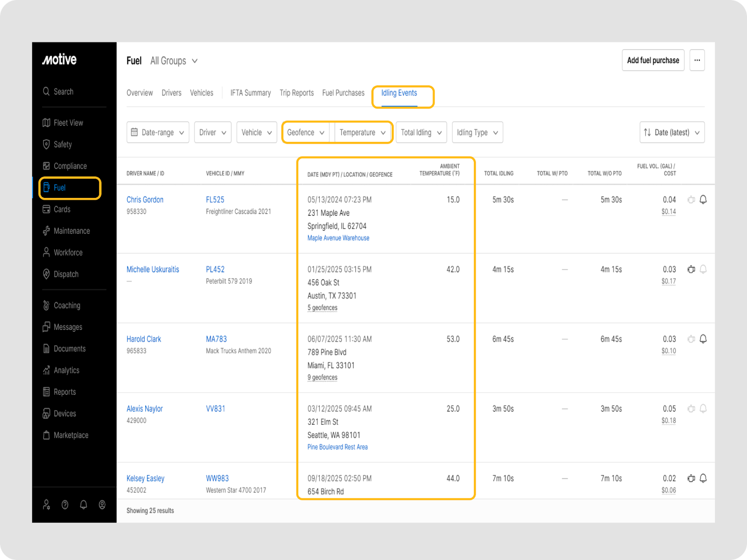Click the Add fuel purchase button
The height and width of the screenshot is (560, 747).
pos(653,60)
